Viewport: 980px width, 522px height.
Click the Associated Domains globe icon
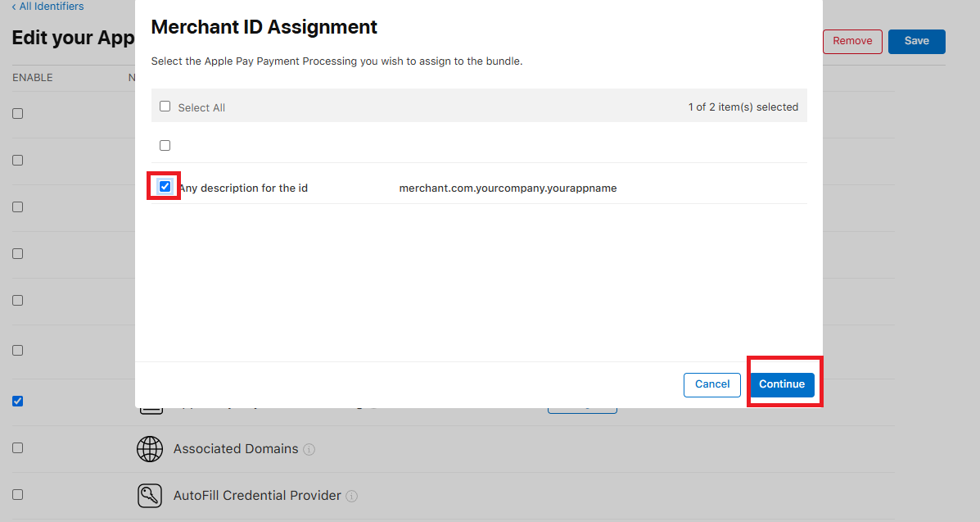pos(150,449)
